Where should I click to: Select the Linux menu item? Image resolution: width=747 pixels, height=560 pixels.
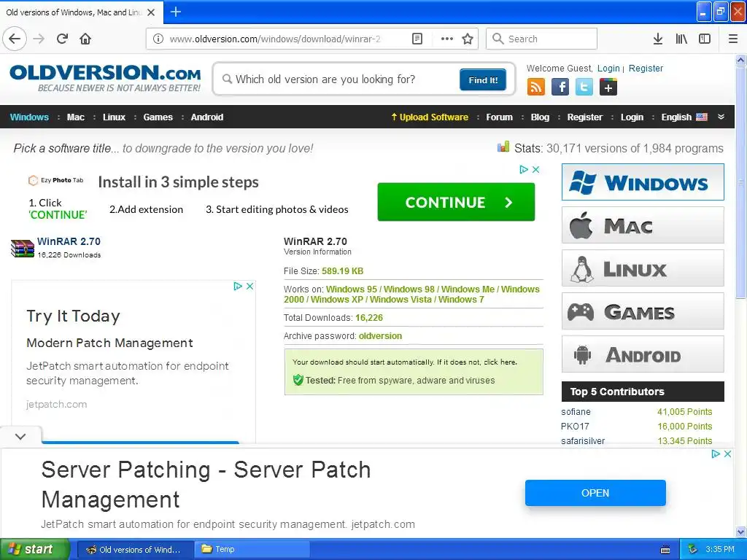tap(114, 117)
